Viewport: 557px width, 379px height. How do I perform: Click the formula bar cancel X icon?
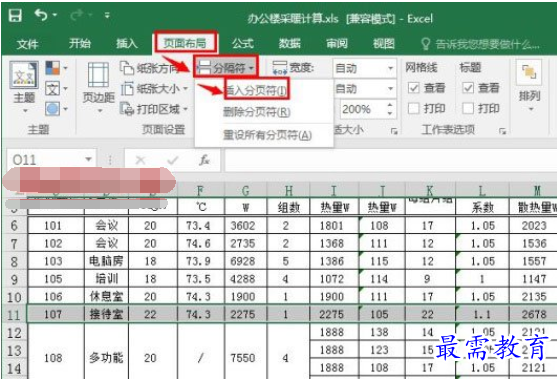[140, 161]
